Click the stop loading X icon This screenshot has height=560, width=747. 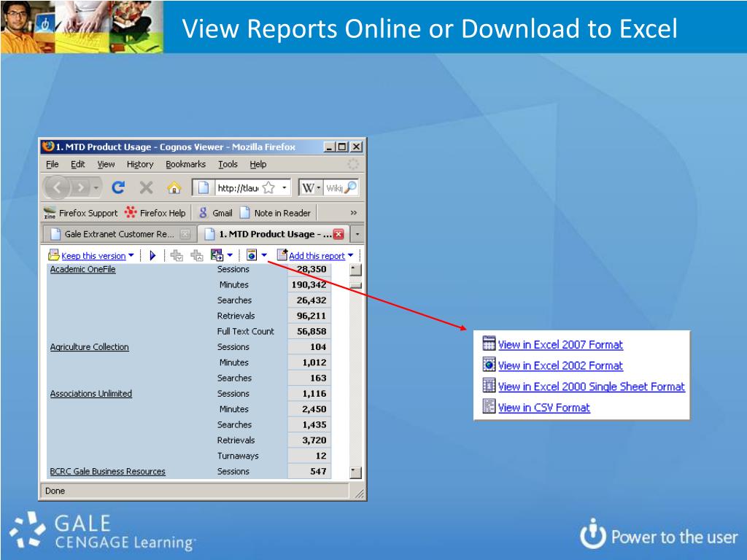tap(146, 187)
